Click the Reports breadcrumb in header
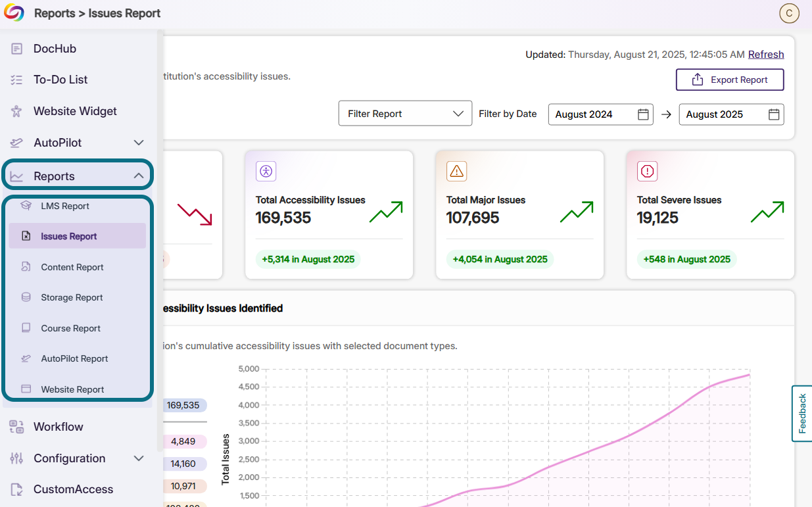This screenshot has height=507, width=812. 55,13
